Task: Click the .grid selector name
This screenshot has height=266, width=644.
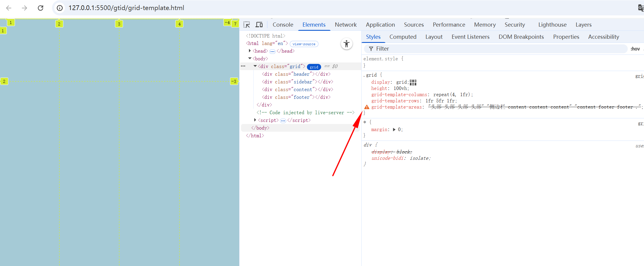Action: click(370, 75)
